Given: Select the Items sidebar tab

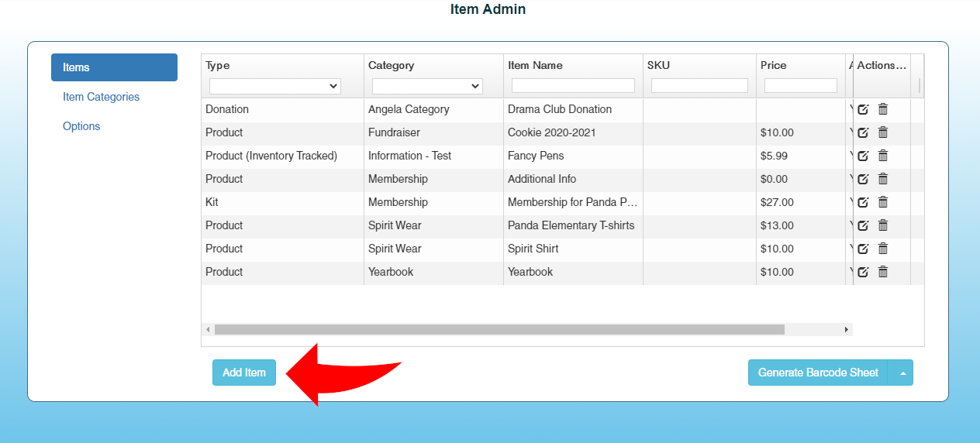Looking at the screenshot, I should coord(114,67).
